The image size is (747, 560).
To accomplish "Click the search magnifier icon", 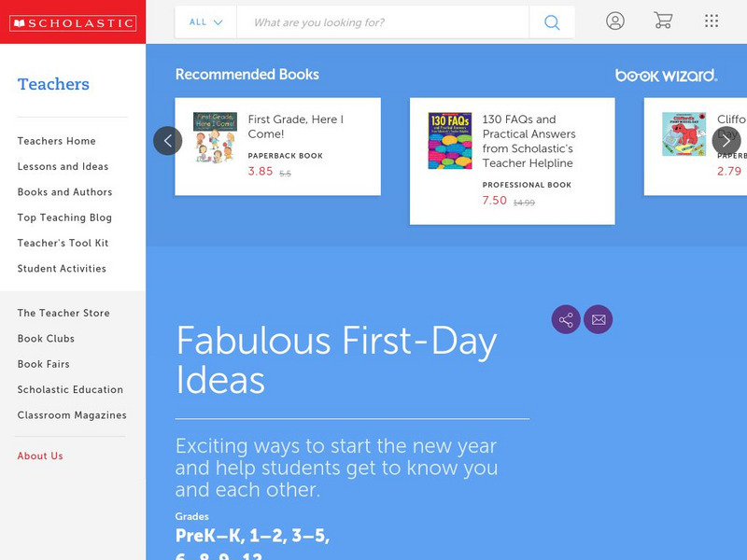I will pyautogui.click(x=551, y=21).
